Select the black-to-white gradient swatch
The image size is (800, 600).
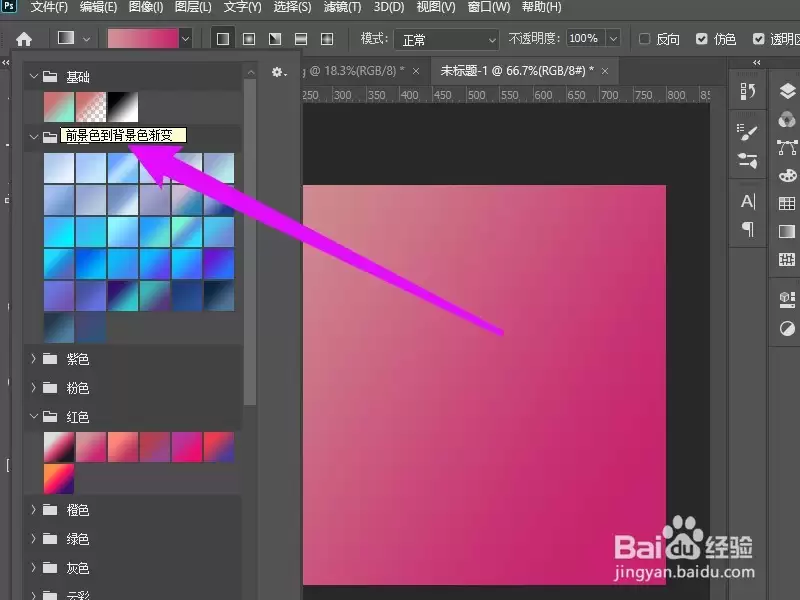[x=122, y=107]
